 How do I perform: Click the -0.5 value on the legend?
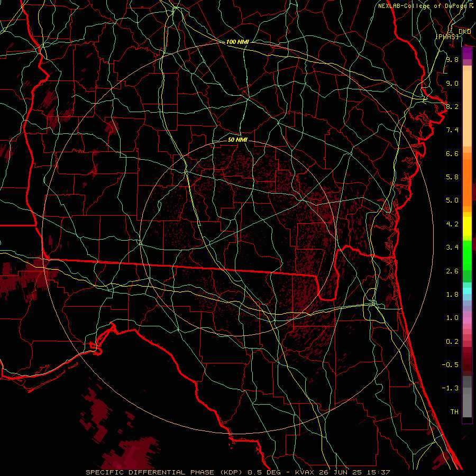click(450, 365)
